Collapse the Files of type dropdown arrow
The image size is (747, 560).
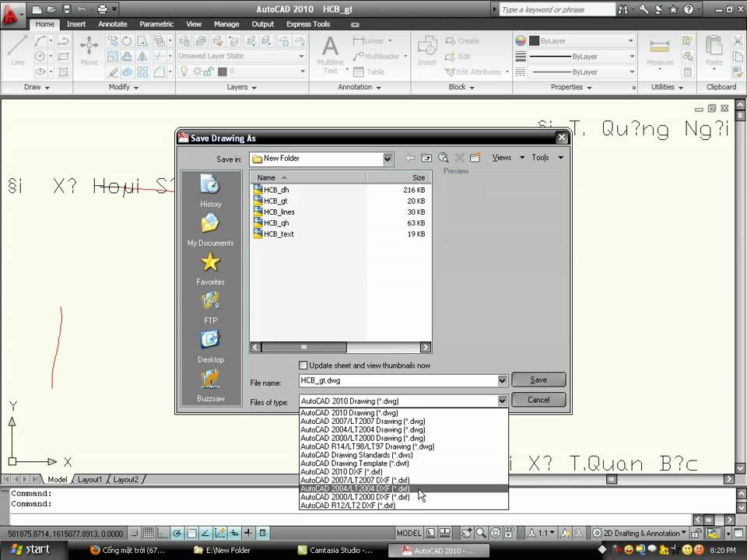click(x=502, y=401)
